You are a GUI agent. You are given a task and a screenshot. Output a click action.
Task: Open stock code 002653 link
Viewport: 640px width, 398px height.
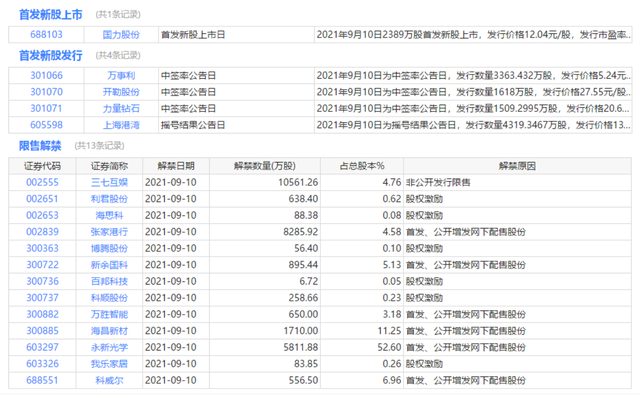click(42, 216)
